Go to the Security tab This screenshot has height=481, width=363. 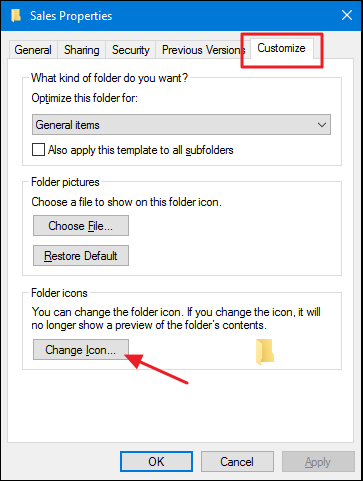131,50
